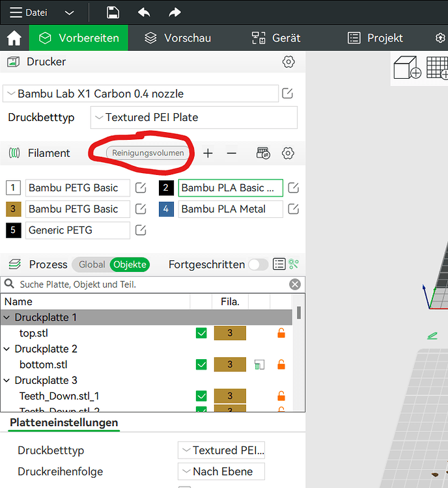Open filament 4 Bambu PLA Metal dropdown

click(x=231, y=209)
